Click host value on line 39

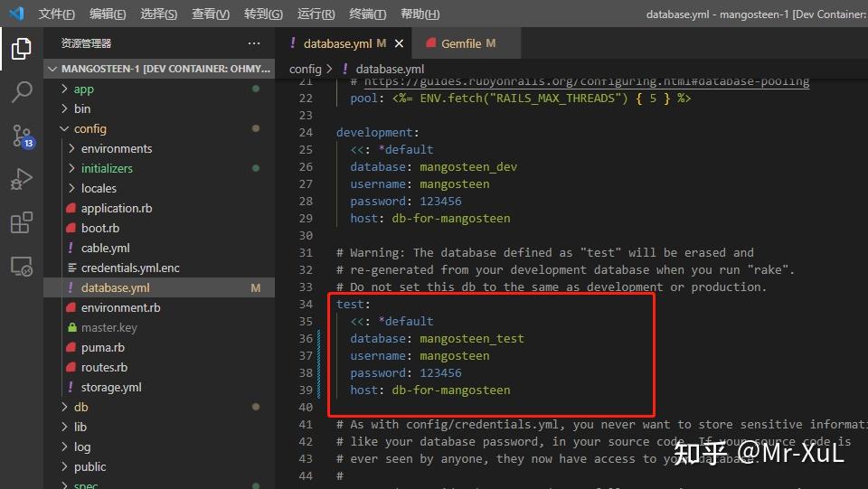coord(451,390)
